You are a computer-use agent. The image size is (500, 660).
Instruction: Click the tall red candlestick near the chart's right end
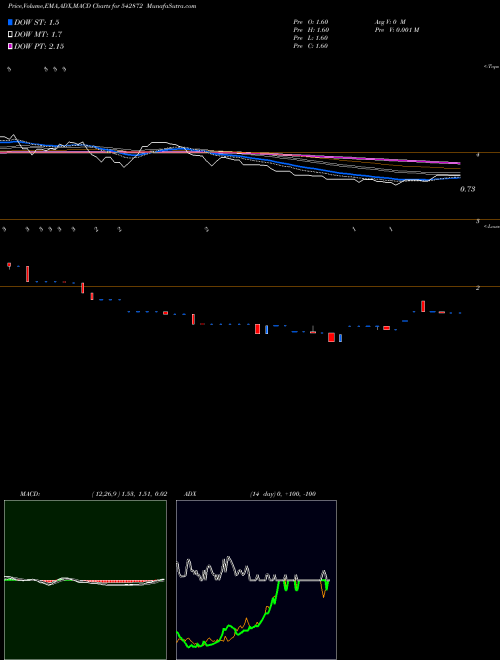[x=423, y=306]
